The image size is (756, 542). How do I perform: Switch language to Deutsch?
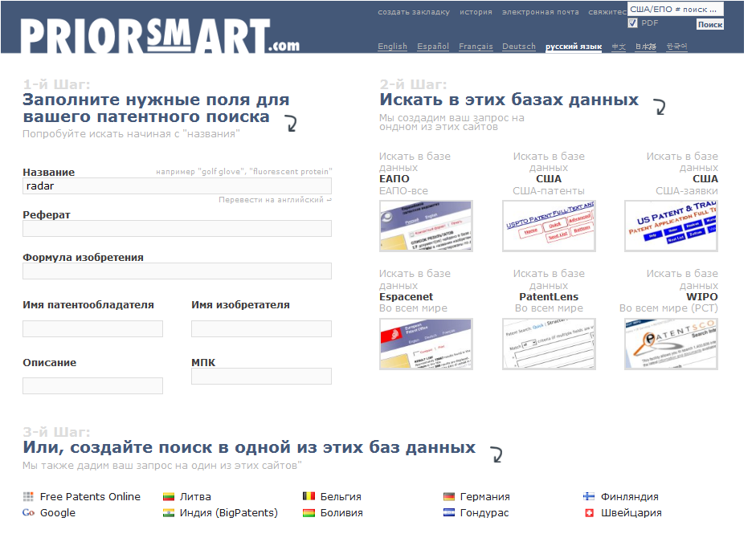click(x=519, y=47)
